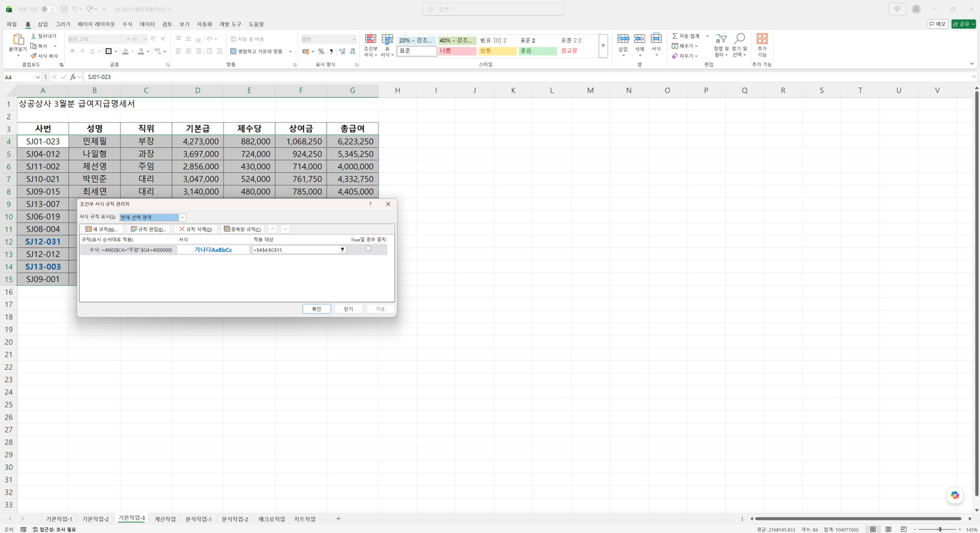Click the Duplicate Rule (중복된 규칙) button

[x=242, y=229]
